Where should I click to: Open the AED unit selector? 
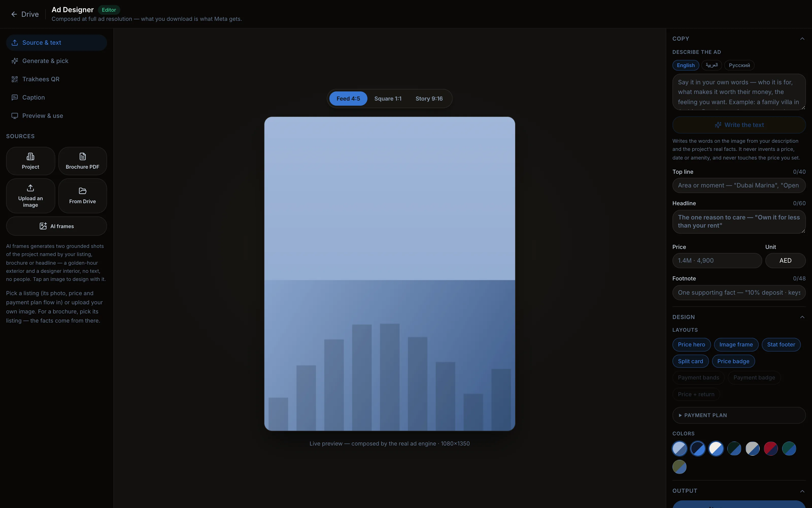(785, 260)
